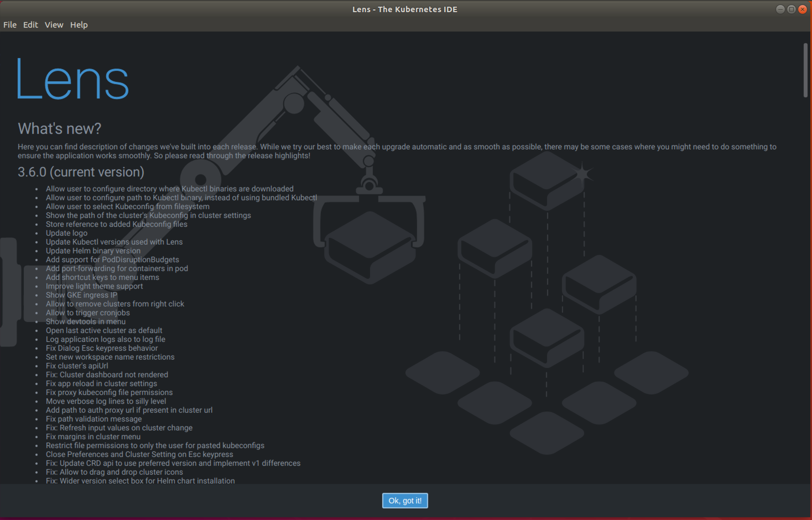This screenshot has height=520, width=812.
Task: Select the What's new? heading
Action: tap(59, 129)
